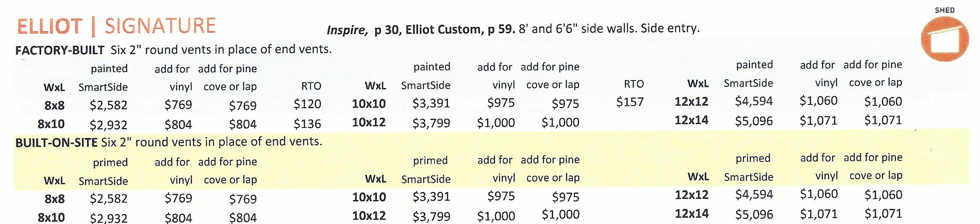Click factory-built 12x14 price $5,096
This screenshot has width=980, height=224.
pyautogui.click(x=754, y=121)
